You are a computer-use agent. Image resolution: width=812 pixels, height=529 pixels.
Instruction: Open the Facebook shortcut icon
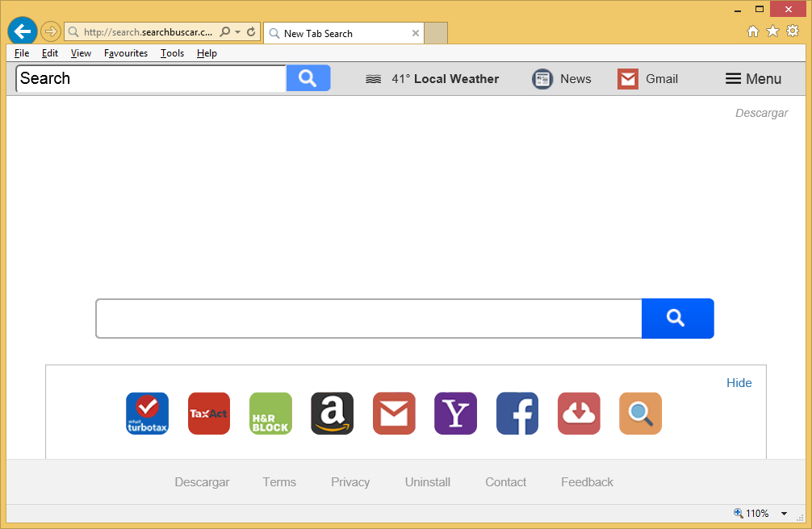pyautogui.click(x=517, y=414)
